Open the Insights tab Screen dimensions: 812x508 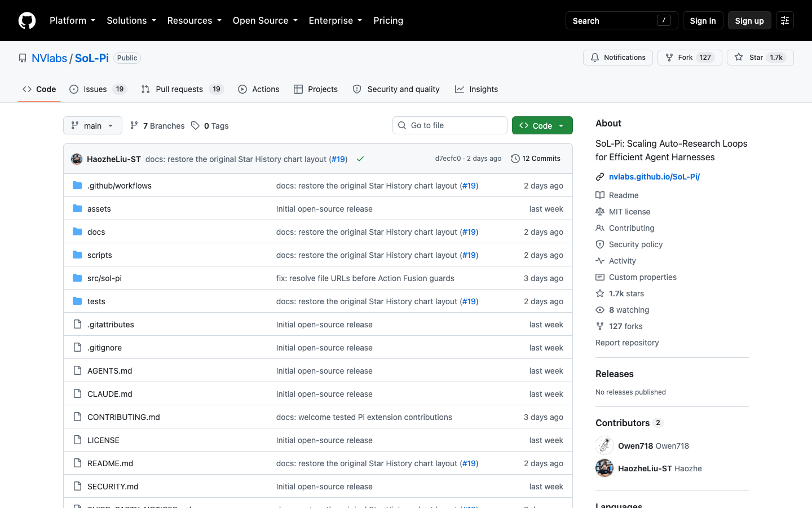[x=476, y=89]
